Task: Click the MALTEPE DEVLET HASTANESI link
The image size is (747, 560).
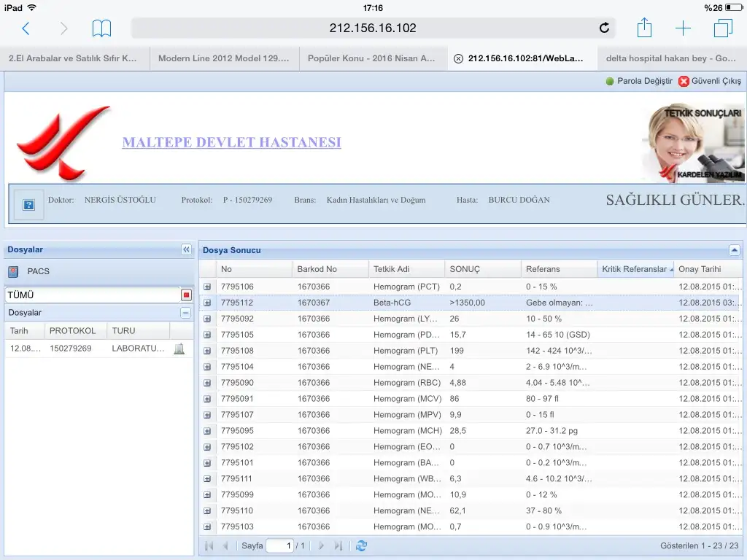Action: (231, 142)
